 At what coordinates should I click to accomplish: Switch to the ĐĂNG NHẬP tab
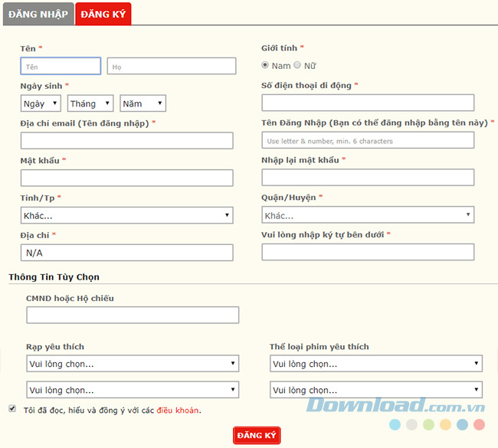[38, 15]
